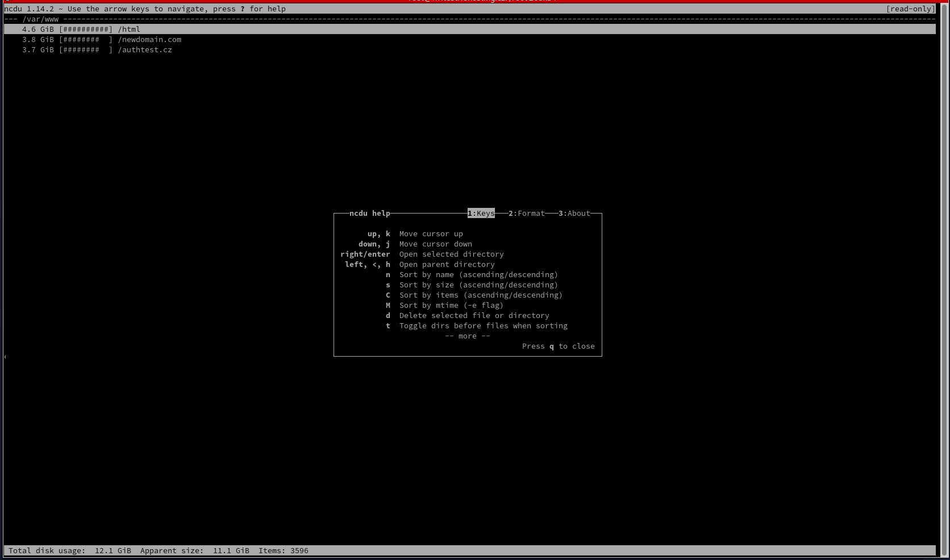This screenshot has height=560, width=950.
Task: Switch to the 1:Keys help tab
Action: [x=481, y=213]
